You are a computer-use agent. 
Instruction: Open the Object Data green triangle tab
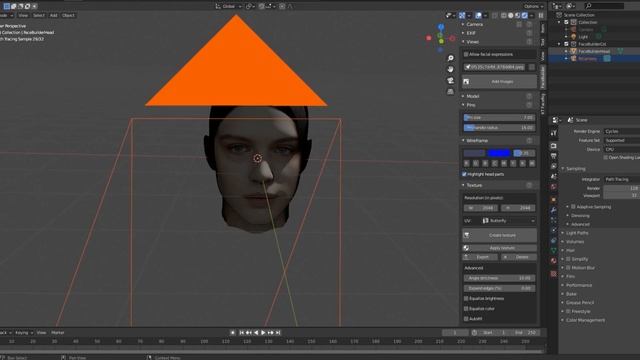click(553, 250)
